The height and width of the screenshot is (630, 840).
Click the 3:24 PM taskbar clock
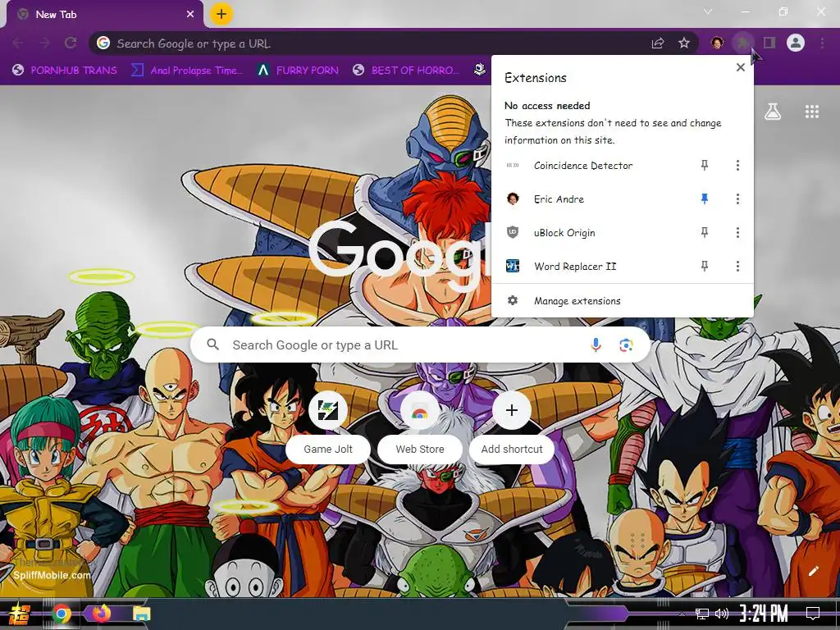click(764, 613)
